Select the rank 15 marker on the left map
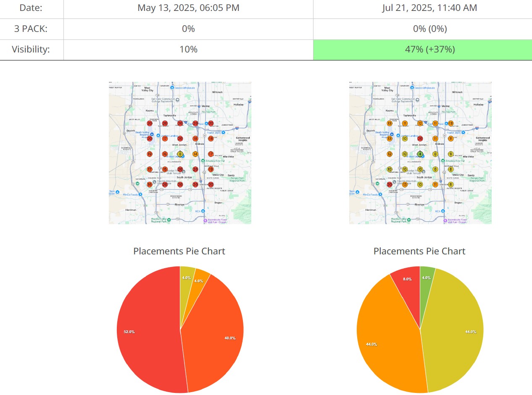The width and height of the screenshot is (532, 395). [x=165, y=169]
